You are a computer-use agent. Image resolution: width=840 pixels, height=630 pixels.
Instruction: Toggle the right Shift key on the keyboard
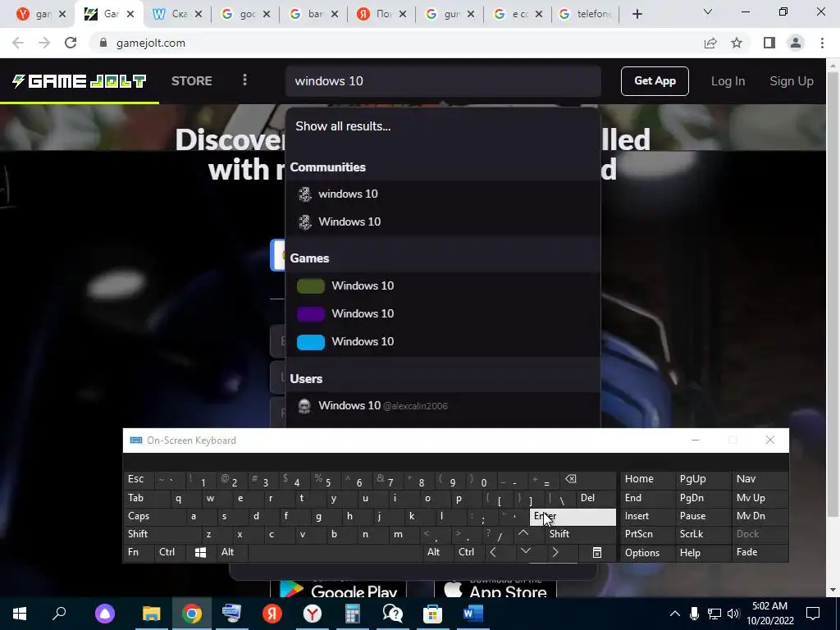pyautogui.click(x=580, y=534)
